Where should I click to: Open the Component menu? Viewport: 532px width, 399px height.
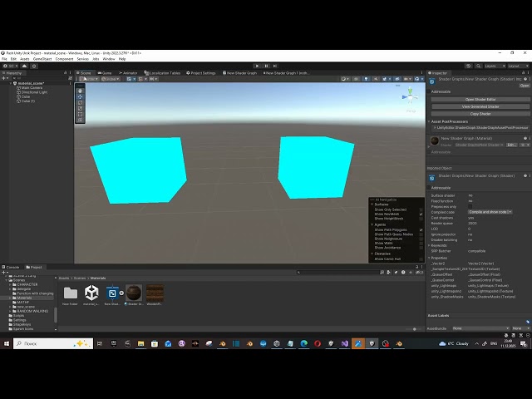(65, 59)
